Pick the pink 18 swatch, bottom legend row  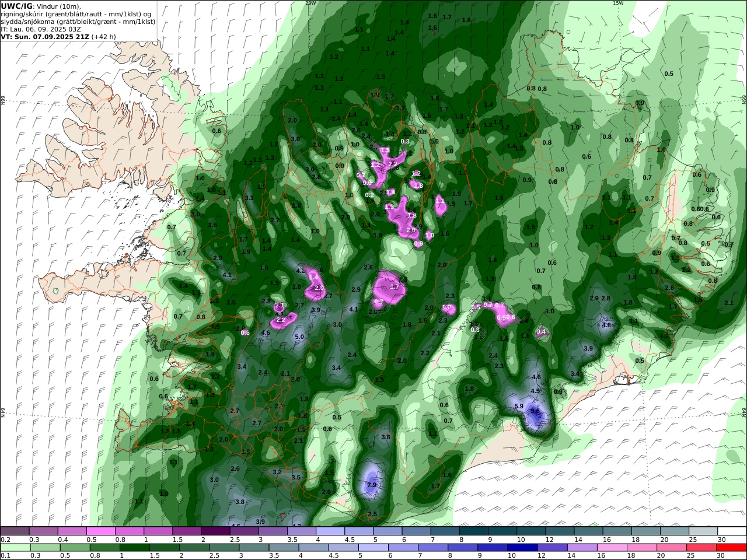(642, 548)
